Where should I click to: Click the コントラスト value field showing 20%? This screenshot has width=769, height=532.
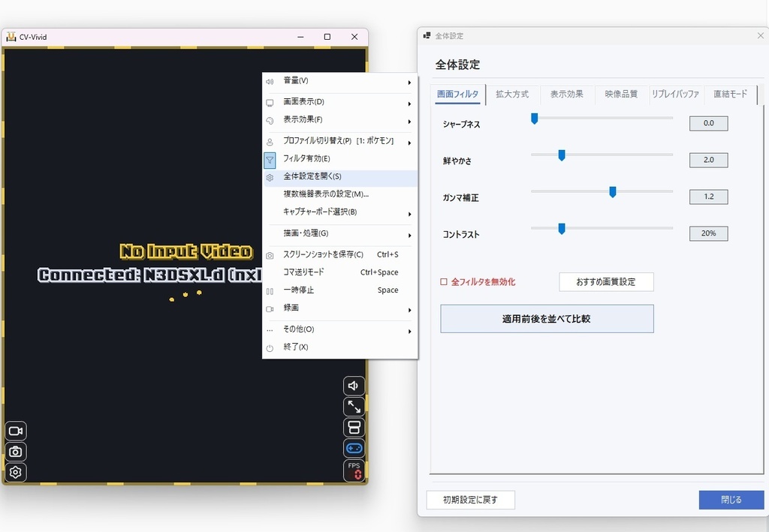[709, 233]
